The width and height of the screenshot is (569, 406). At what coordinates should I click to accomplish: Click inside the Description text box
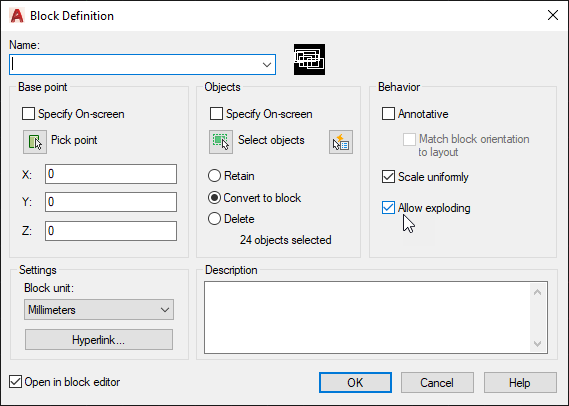[x=368, y=317]
